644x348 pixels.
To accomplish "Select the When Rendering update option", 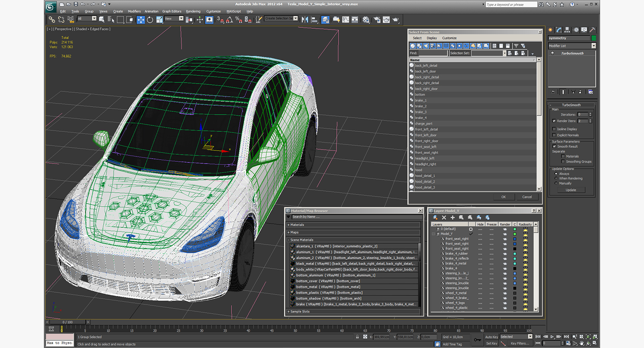I will click(x=556, y=178).
